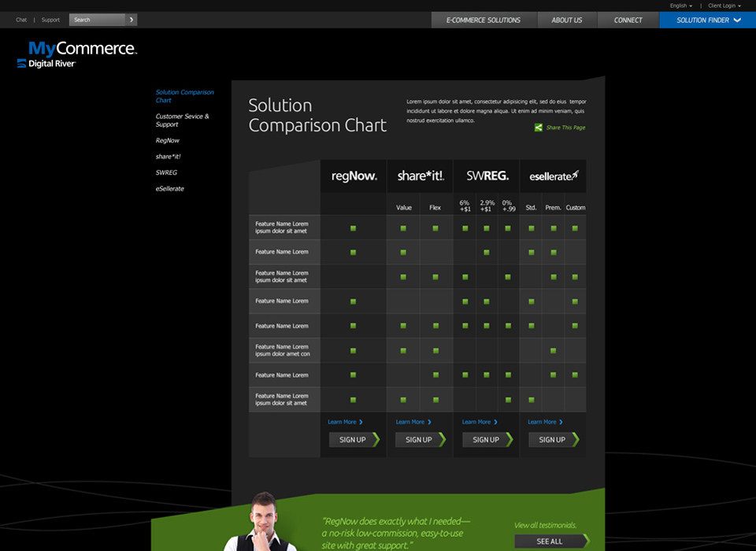Open the English language dropdown
The image size is (756, 551).
(680, 6)
